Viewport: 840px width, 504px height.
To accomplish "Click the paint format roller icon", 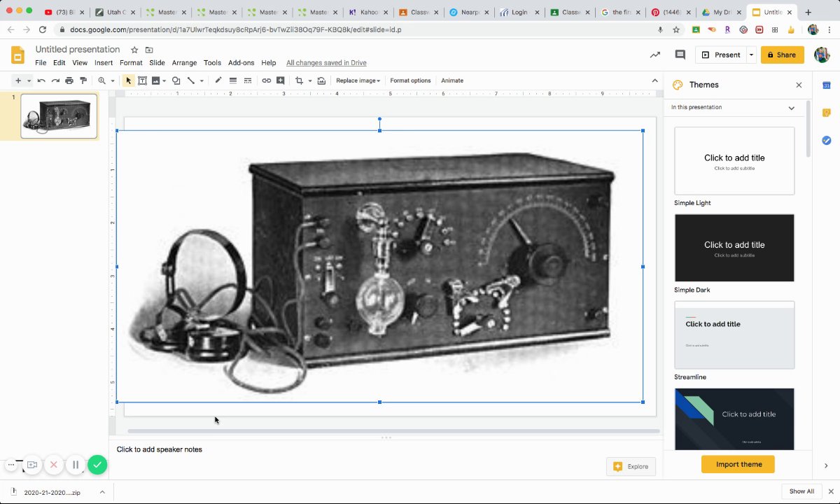I will (83, 80).
